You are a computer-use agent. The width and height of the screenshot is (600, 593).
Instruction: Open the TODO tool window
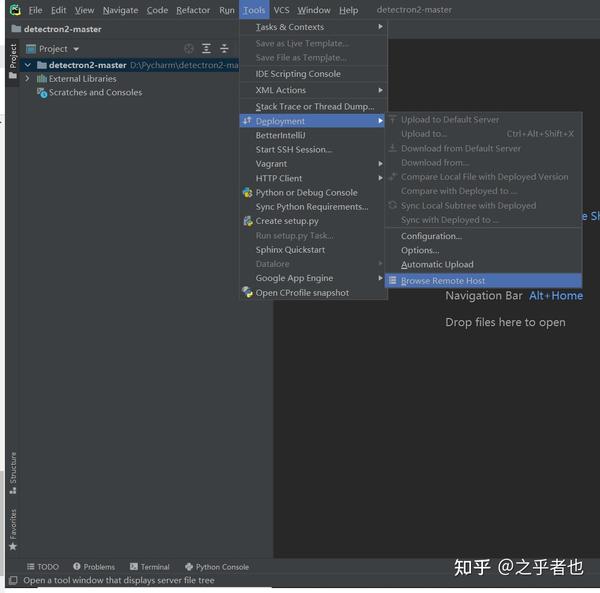click(43, 567)
